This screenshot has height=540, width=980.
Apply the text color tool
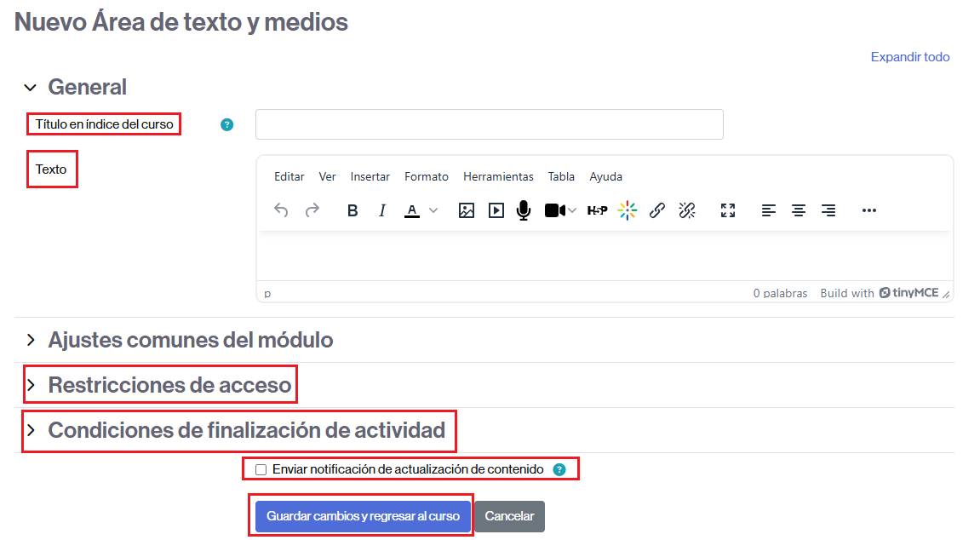click(412, 210)
